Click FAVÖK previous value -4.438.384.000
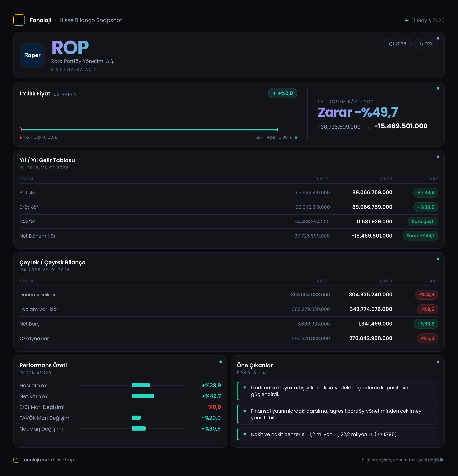458x476 pixels. [x=312, y=222]
